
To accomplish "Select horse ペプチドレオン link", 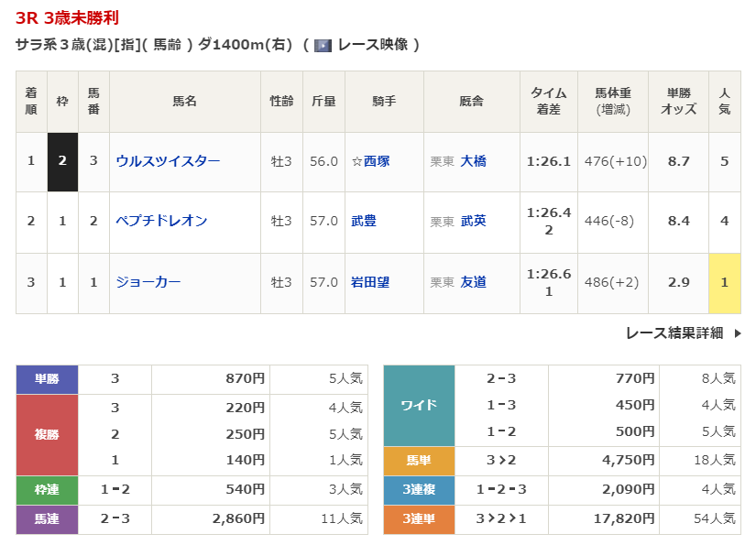I will coord(161,221).
